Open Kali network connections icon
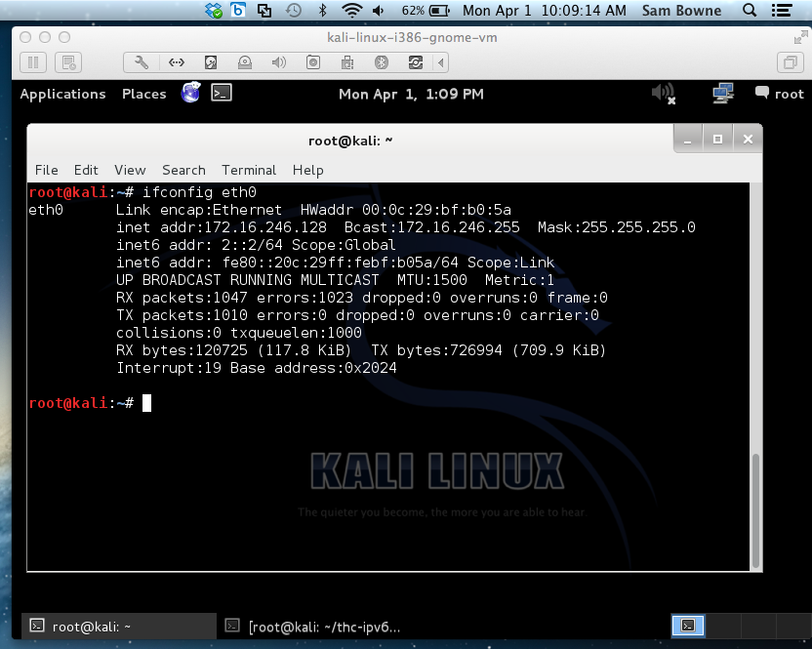Viewport: 812px width, 649px height. [723, 94]
